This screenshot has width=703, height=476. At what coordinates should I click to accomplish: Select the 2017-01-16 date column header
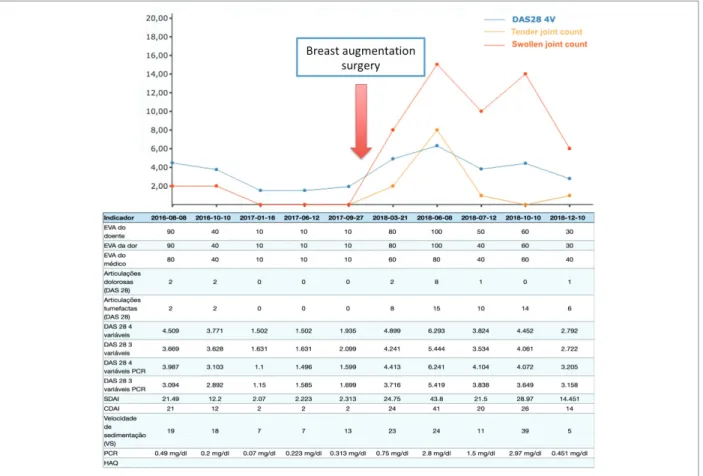tap(257, 218)
